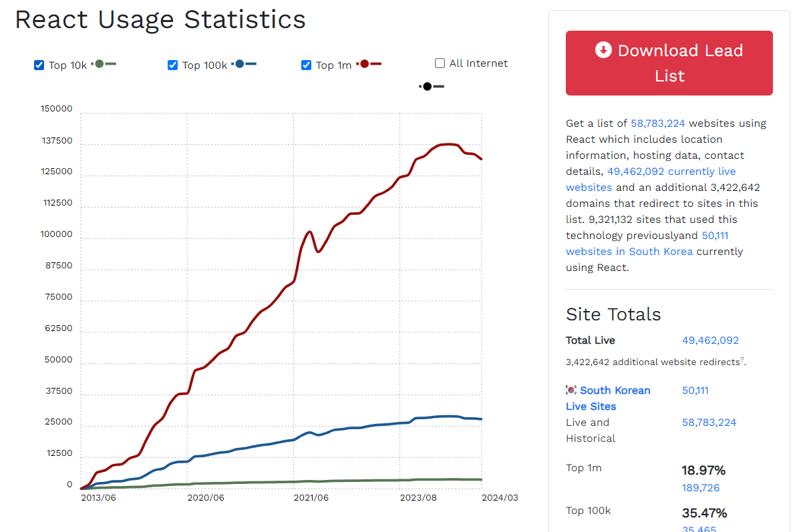The height and width of the screenshot is (532, 803).
Task: Enable the All Internet checkbox
Action: tap(440, 63)
